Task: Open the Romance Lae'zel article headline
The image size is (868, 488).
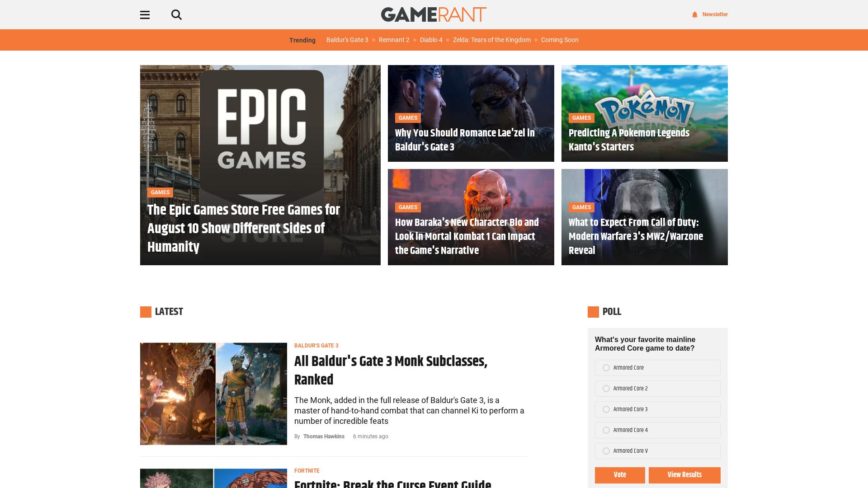Action: [x=465, y=140]
